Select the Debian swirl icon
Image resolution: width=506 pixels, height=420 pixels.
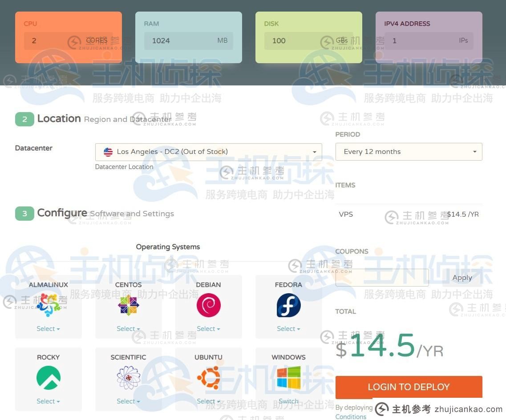point(208,305)
